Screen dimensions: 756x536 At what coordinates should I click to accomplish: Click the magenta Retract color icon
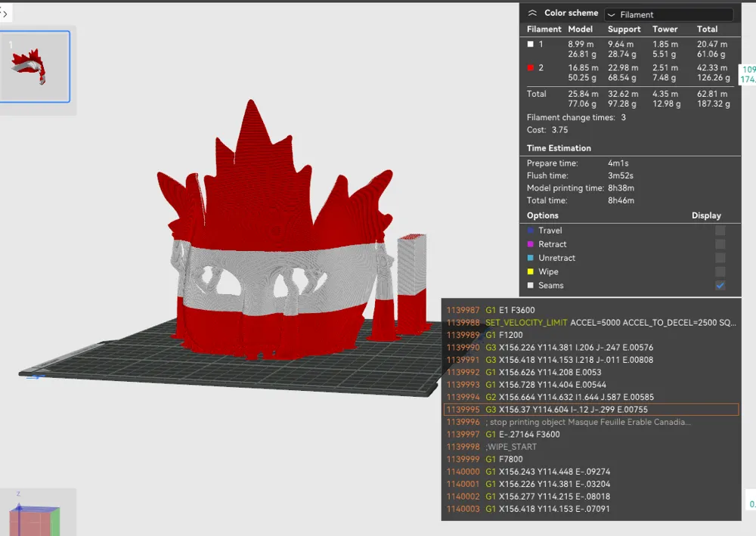(531, 244)
